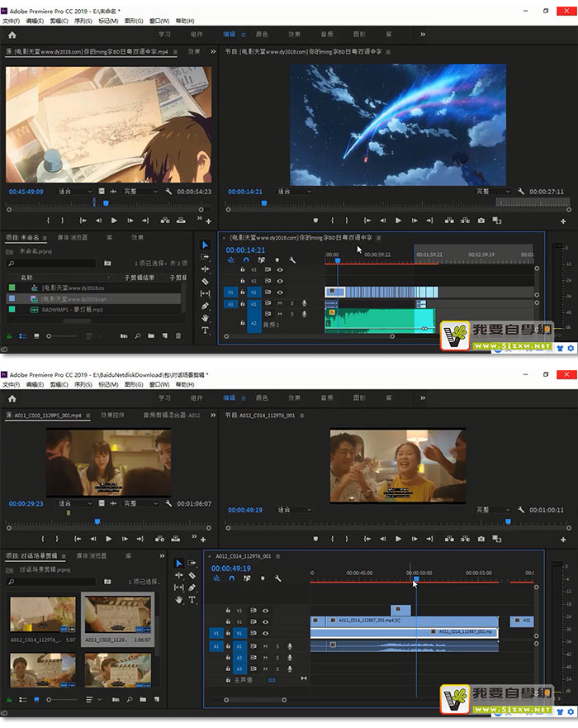
Task: Select the Selection tool in the 未命名 window
Action: tap(205, 245)
